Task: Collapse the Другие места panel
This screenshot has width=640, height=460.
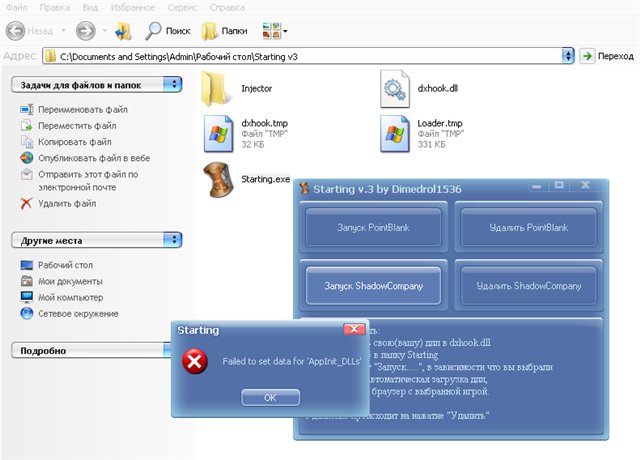Action: point(173,240)
